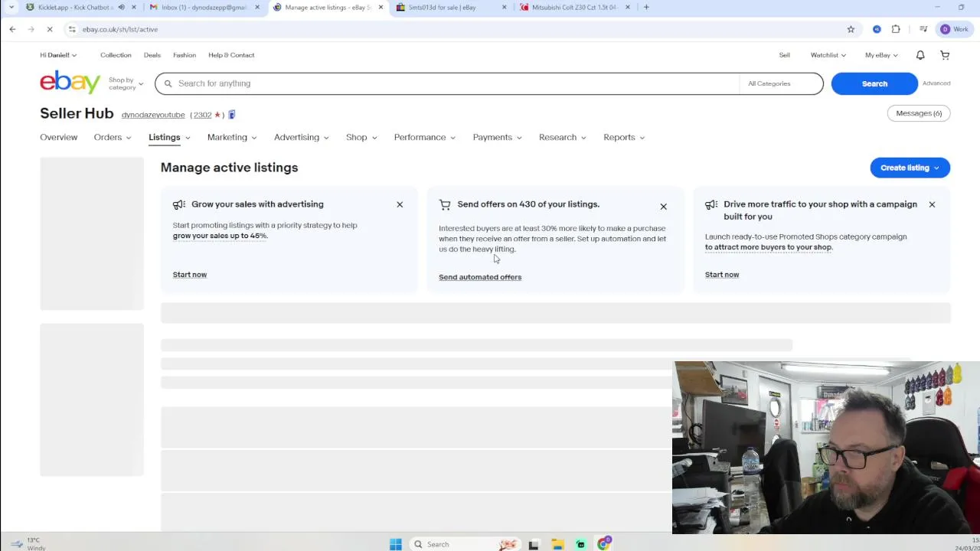
Task: Open Chrome from the taskbar
Action: (604, 544)
